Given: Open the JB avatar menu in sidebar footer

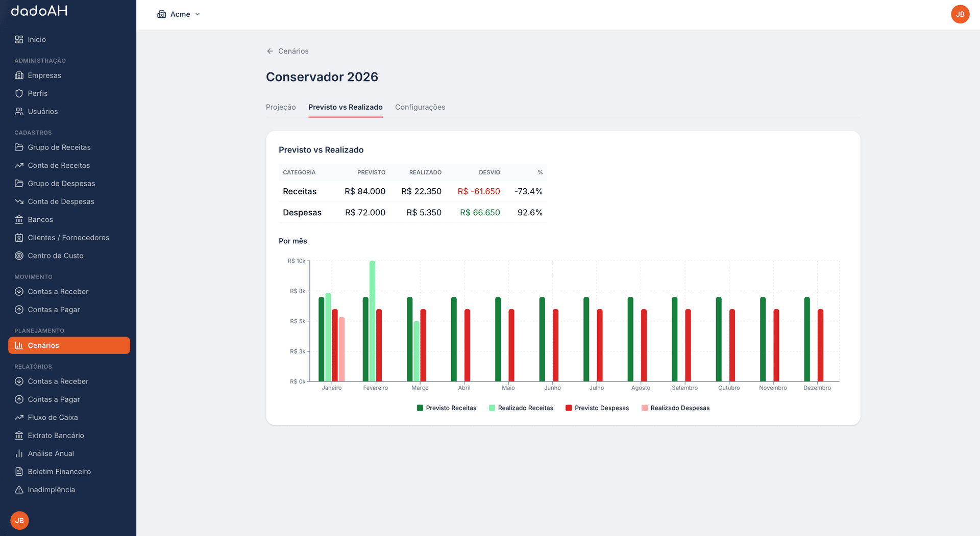Looking at the screenshot, I should click(19, 520).
